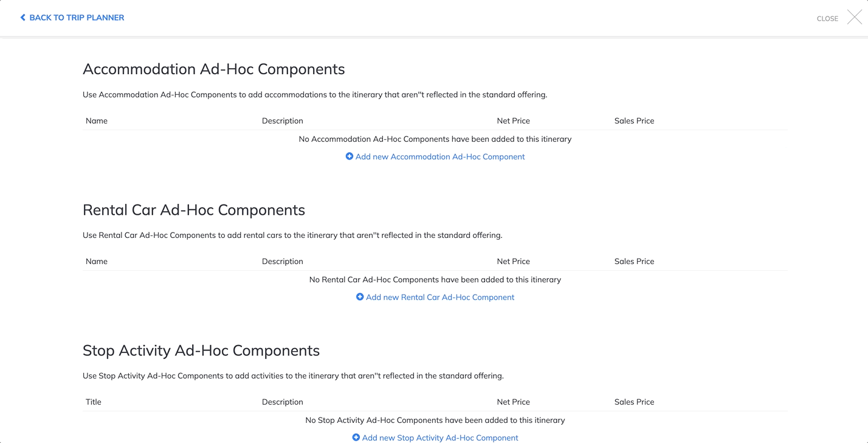Add new Accommodation Ad-Hoc Component
868x443 pixels.
point(435,156)
